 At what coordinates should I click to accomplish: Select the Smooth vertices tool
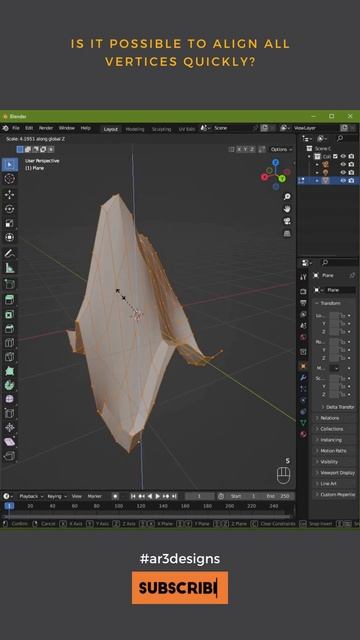(9, 399)
